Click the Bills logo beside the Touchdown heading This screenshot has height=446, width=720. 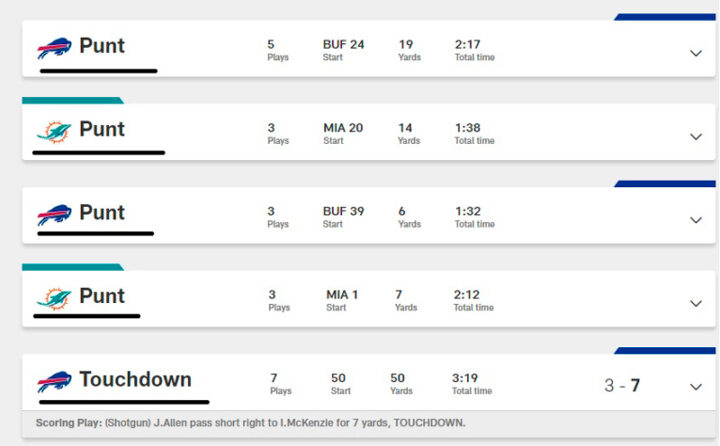[55, 381]
